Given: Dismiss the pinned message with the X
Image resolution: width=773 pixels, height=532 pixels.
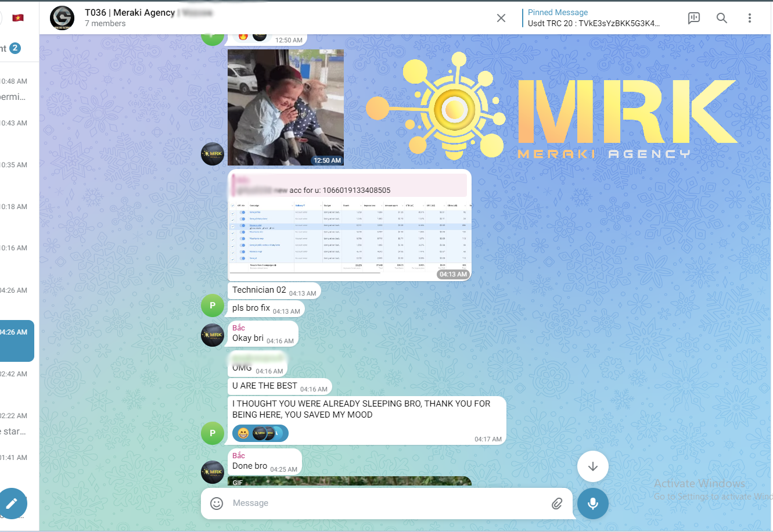Looking at the screenshot, I should [501, 18].
